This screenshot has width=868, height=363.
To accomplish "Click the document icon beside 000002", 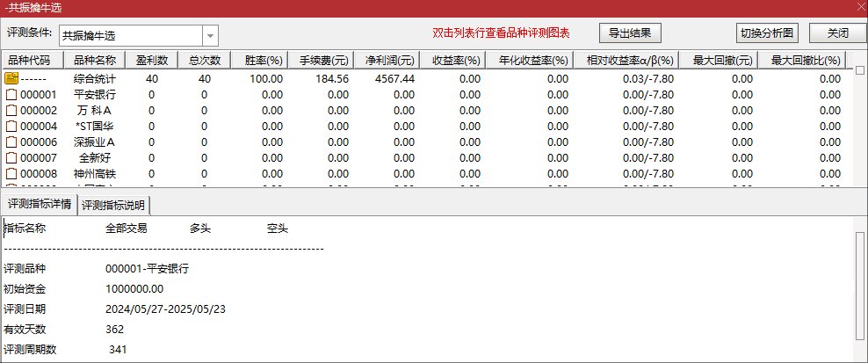I will pos(11,111).
